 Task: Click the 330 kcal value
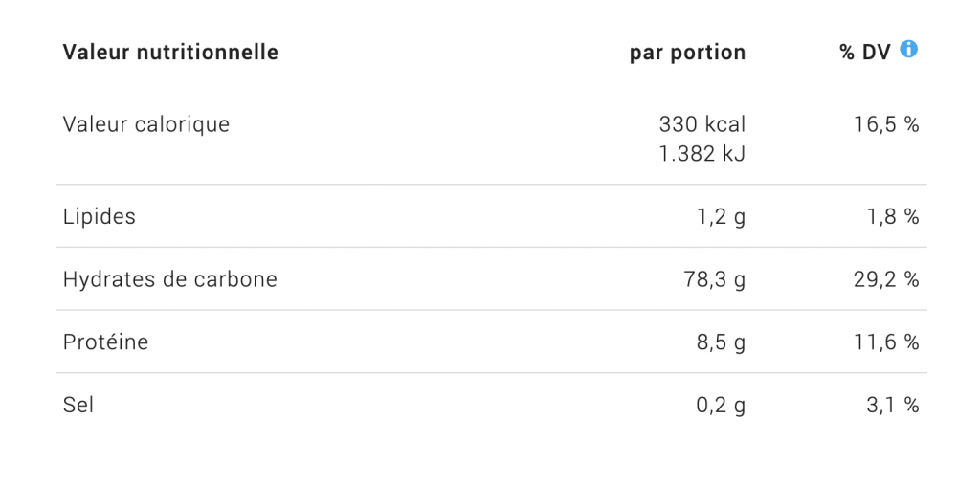pyautogui.click(x=702, y=125)
